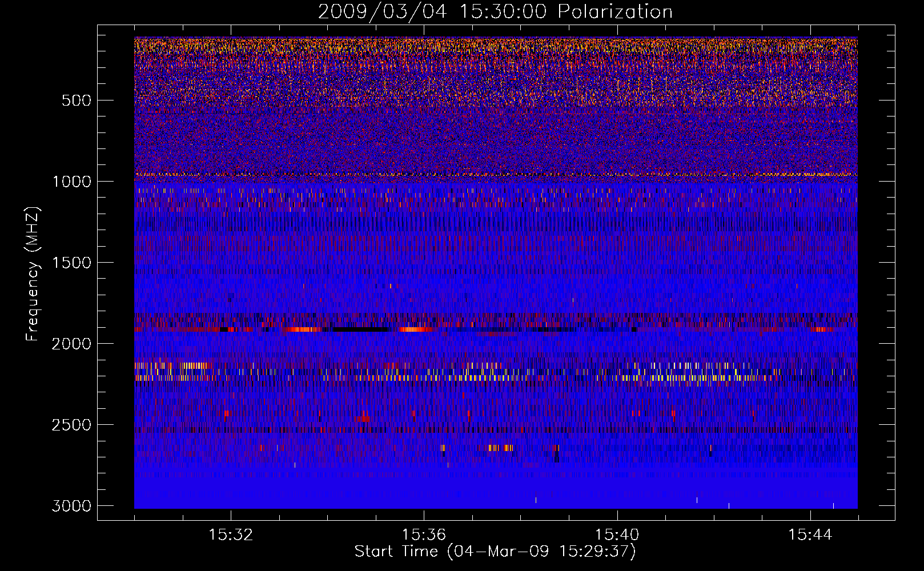Click the plot title '2009/03/04 15:30:00 Polarization'
The width and height of the screenshot is (924, 571).
click(x=495, y=12)
